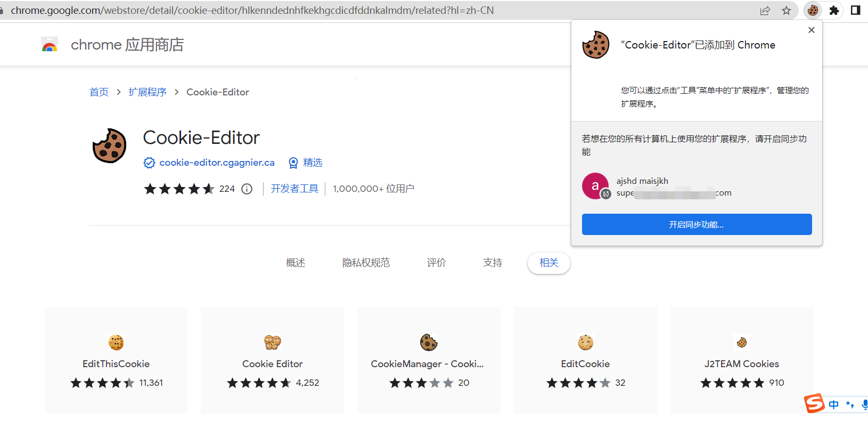Click the 224 ratings count

[227, 189]
